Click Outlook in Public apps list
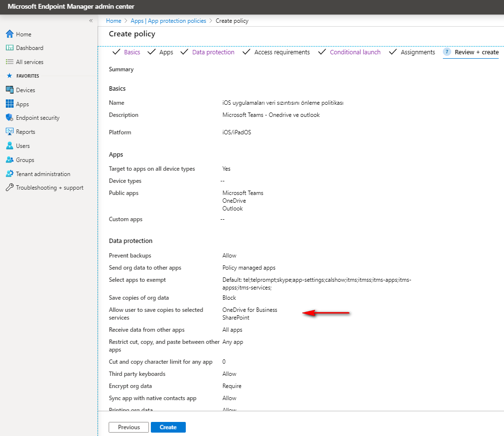 (x=232, y=208)
